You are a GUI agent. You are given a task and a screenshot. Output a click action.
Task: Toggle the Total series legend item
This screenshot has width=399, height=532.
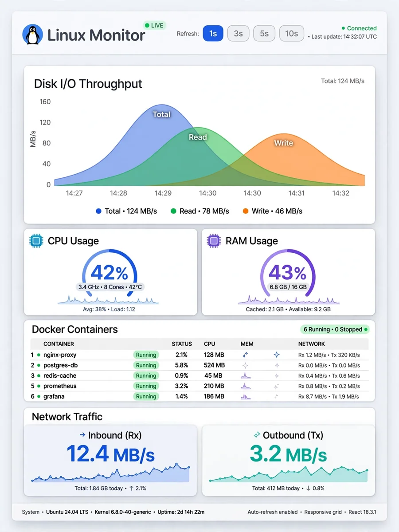[x=126, y=211]
